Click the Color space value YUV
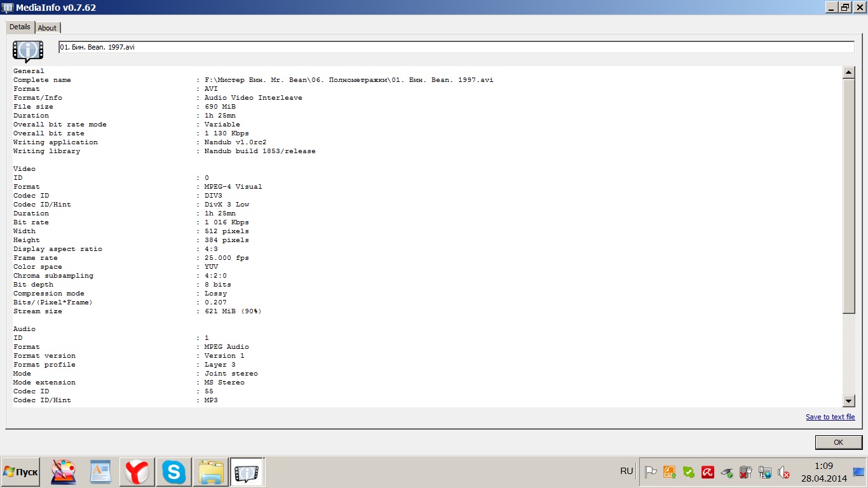The width and height of the screenshot is (868, 488). coord(211,267)
